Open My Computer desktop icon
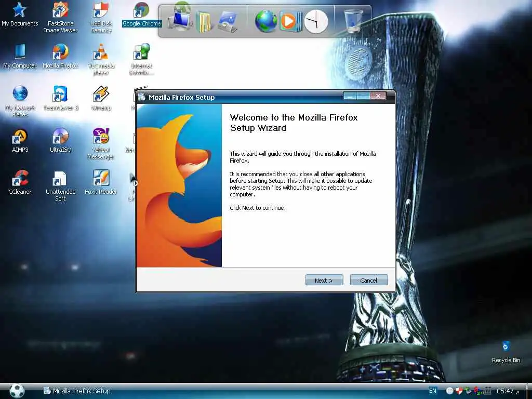Viewport: 532px width, 399px height. coord(20,56)
